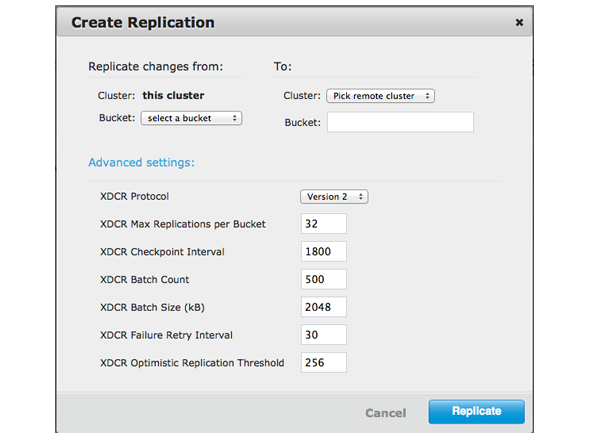The image size is (604, 436).
Task: Click the Checkpoint Interval field showing 1800
Action: 323,252
